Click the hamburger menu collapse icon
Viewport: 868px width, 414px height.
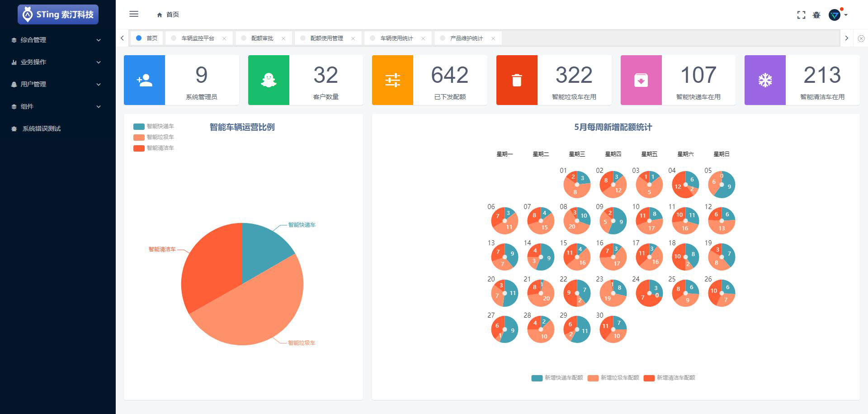(x=134, y=14)
